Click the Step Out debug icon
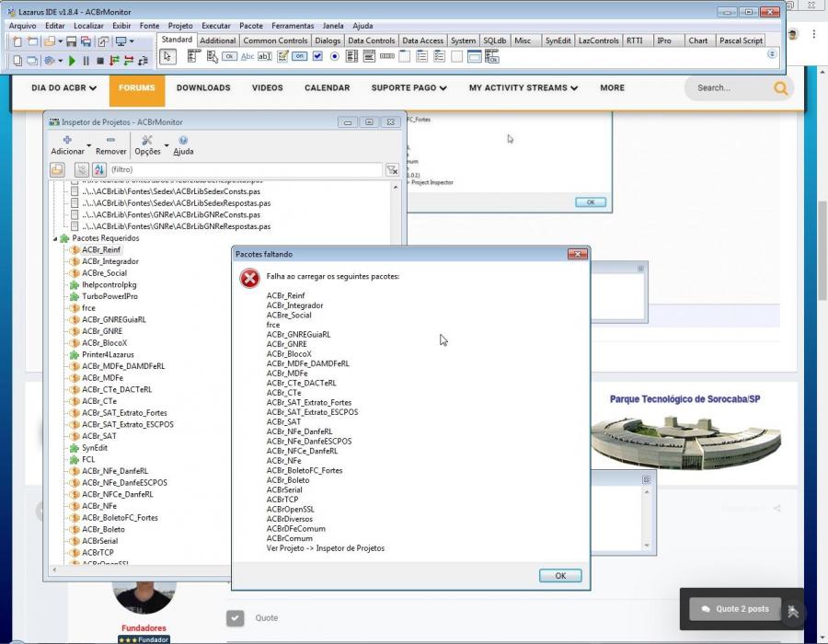Screen dimensions: 828x644 point(143,61)
